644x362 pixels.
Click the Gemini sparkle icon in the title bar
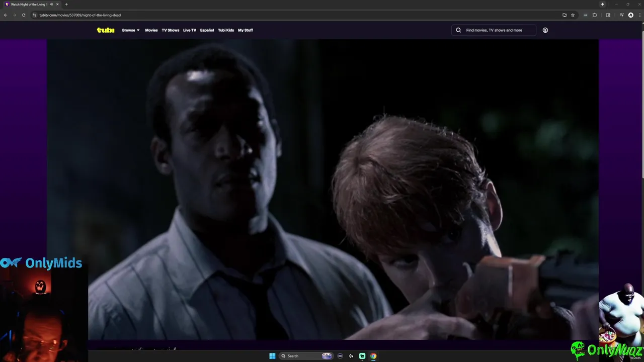point(602,5)
